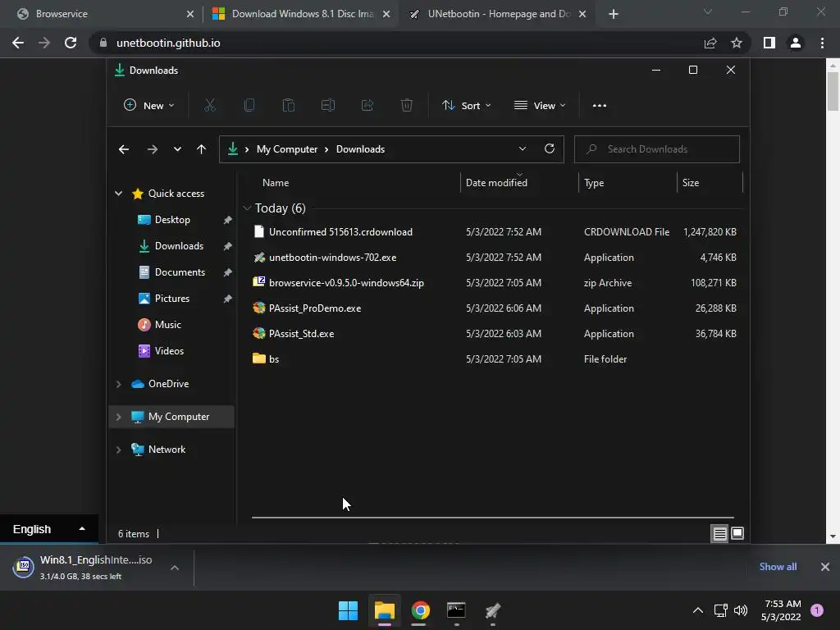Click Show all downloads link
The width and height of the screenshot is (840, 630).
(x=778, y=567)
